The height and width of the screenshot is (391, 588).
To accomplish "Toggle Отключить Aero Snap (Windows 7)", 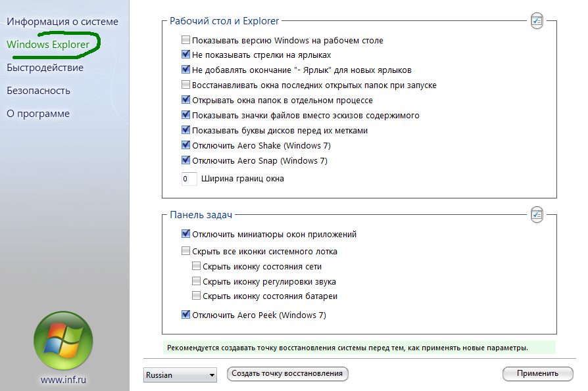I will pyautogui.click(x=185, y=160).
